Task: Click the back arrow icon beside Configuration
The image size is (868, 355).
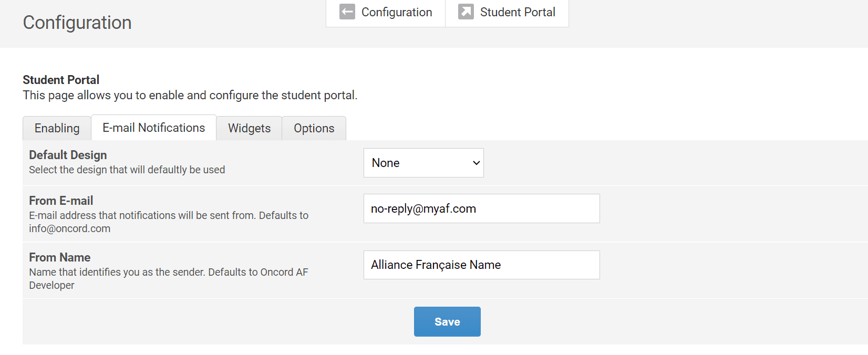Action: (347, 12)
